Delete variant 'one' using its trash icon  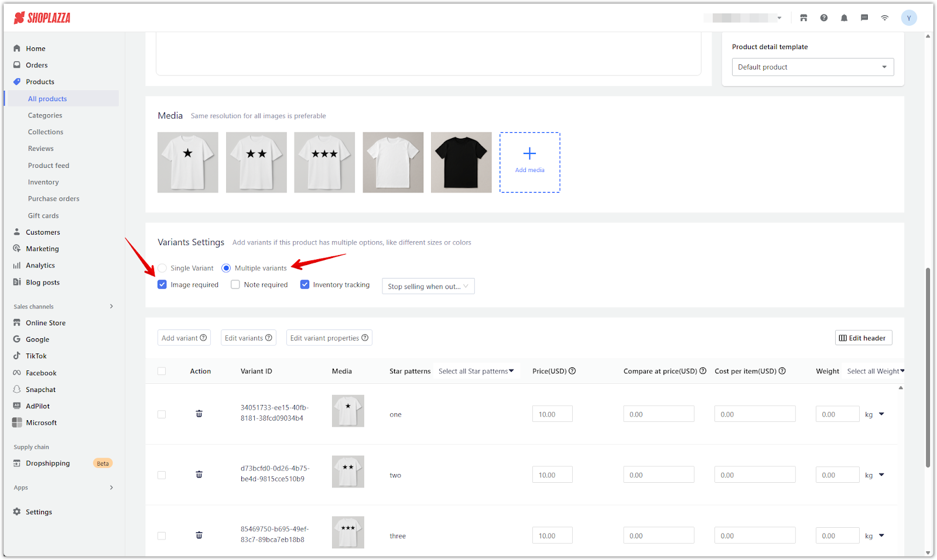click(199, 414)
